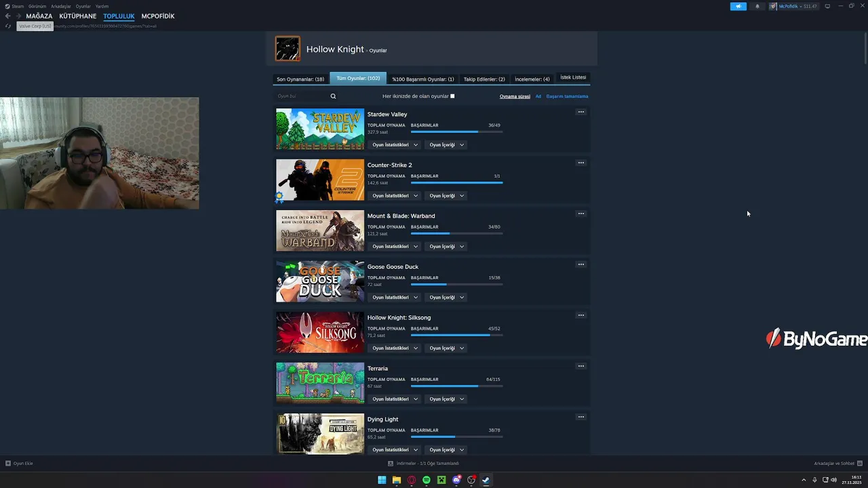Switch to Son Oynananlar tab
Image resolution: width=868 pixels, height=488 pixels.
pyautogui.click(x=300, y=79)
